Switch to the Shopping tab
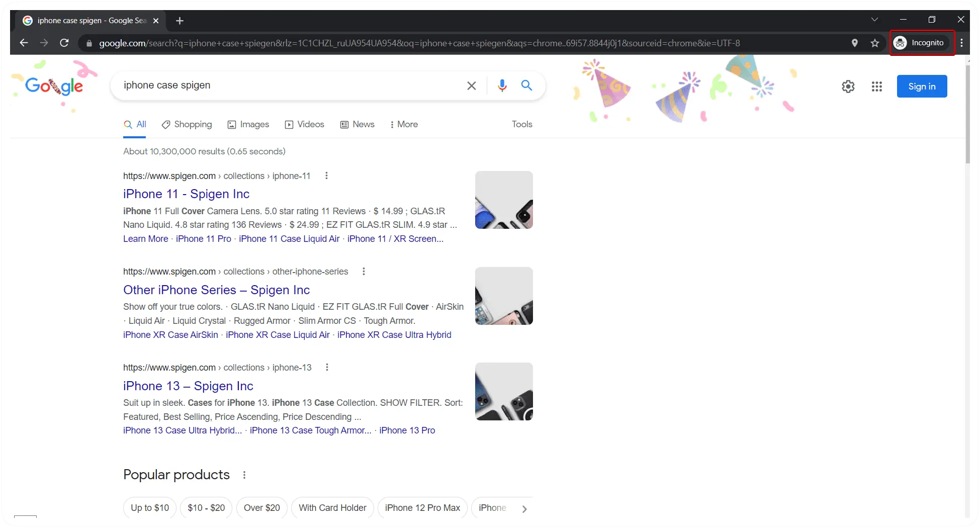This screenshot has height=528, width=980. click(x=187, y=124)
